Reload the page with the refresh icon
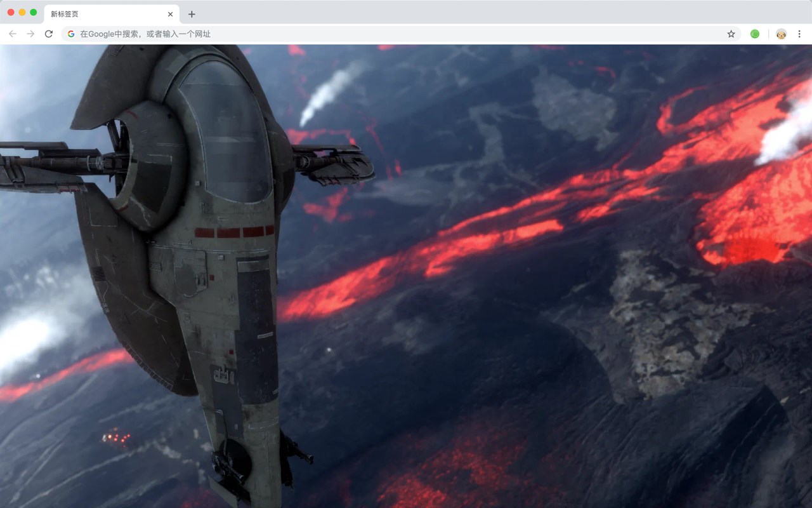The width and height of the screenshot is (812, 508). click(x=49, y=34)
